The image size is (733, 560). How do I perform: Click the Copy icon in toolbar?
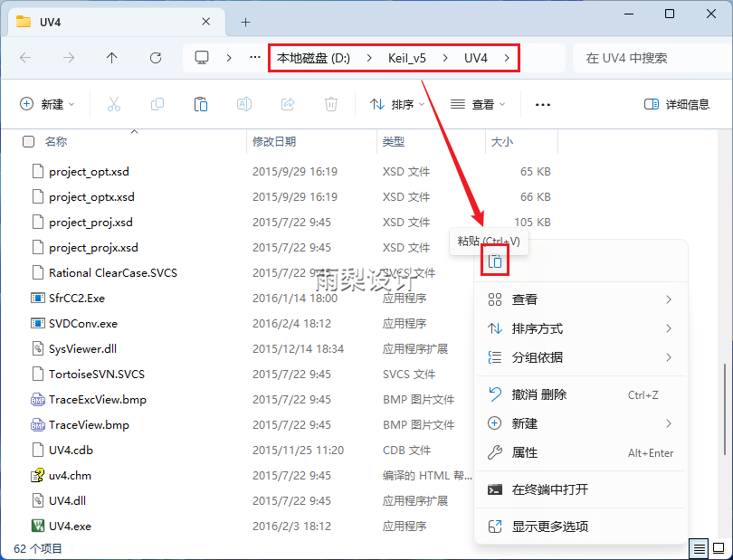click(x=157, y=104)
